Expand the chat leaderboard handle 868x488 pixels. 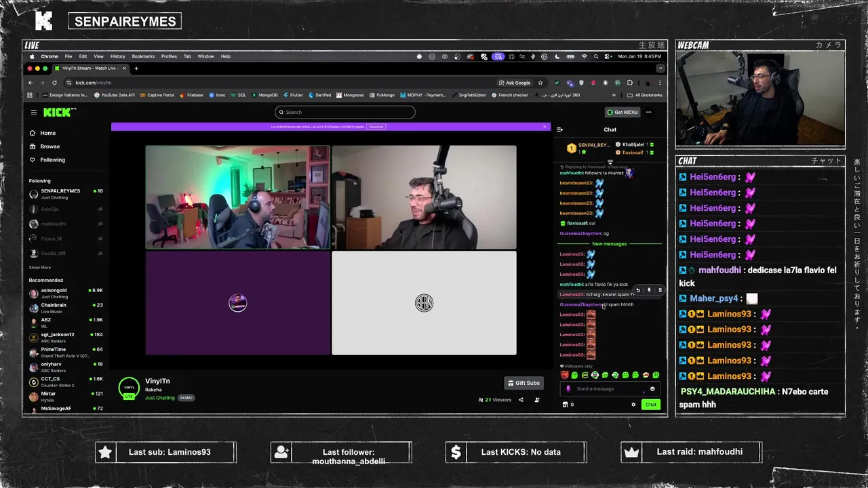[x=610, y=162]
